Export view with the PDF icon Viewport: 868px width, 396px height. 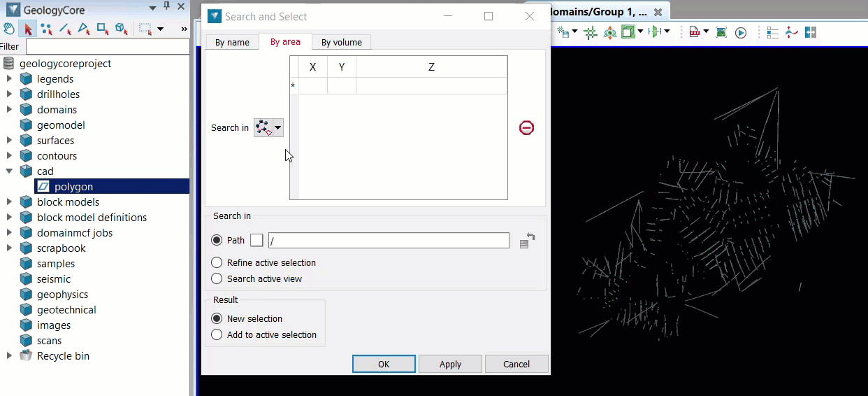[695, 32]
